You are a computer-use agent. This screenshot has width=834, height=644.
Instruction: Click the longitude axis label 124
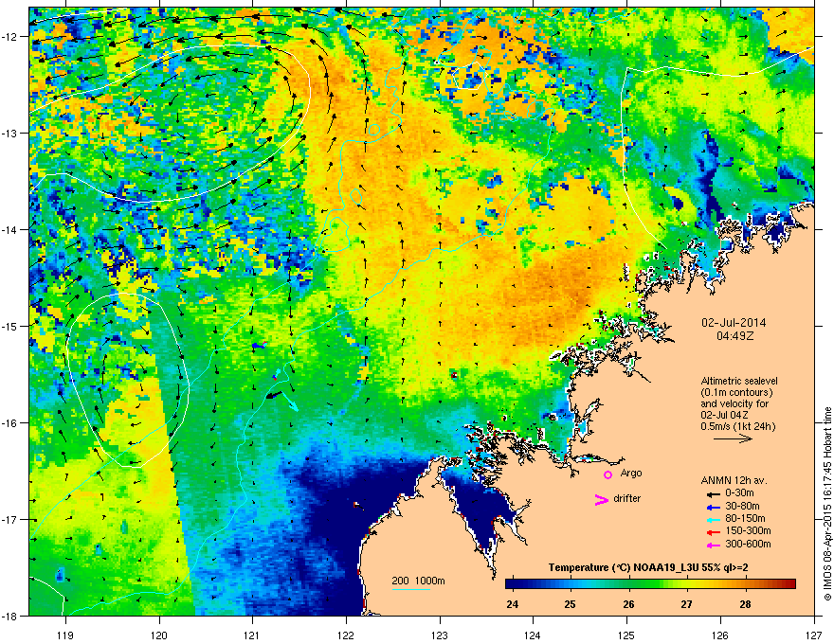pos(533,635)
